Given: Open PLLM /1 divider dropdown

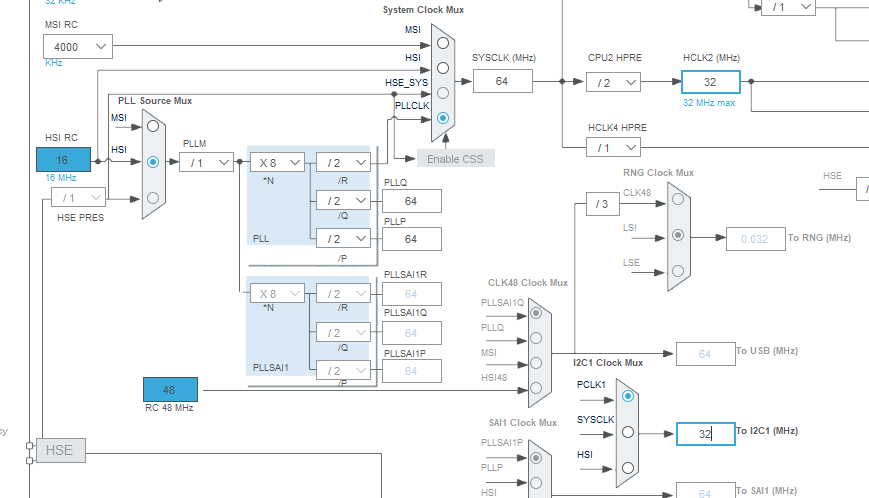Looking at the screenshot, I should tap(206, 162).
